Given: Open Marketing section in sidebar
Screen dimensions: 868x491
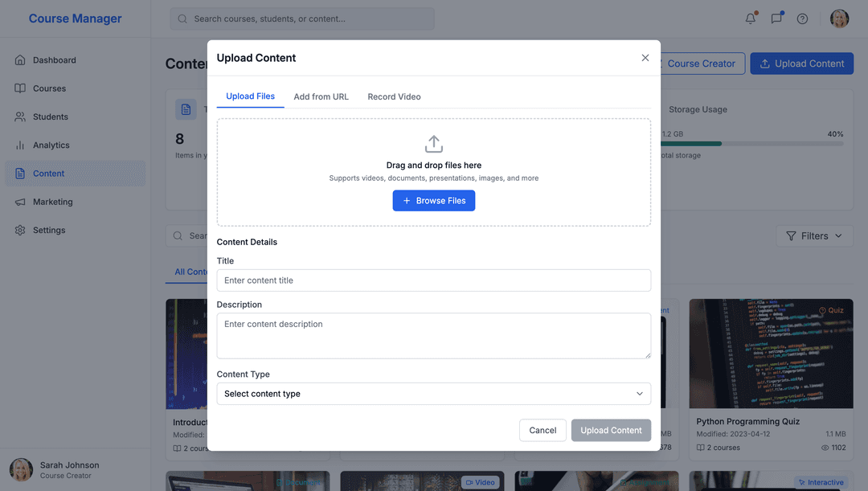Looking at the screenshot, I should (x=52, y=202).
